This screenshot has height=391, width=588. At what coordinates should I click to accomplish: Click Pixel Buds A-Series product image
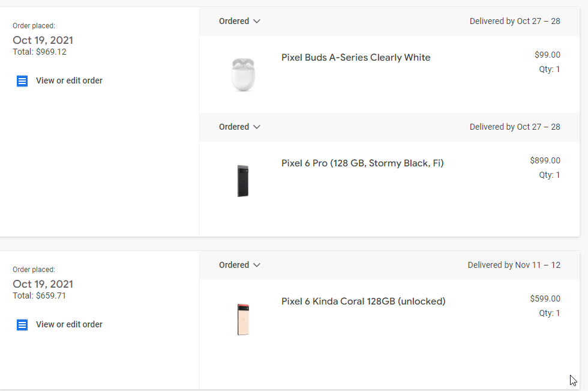[x=243, y=74]
